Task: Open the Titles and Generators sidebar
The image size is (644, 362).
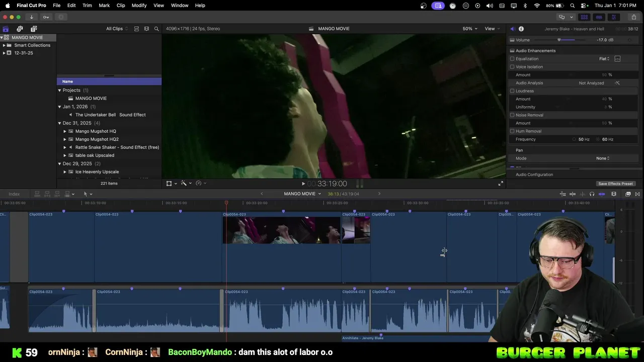Action: click(x=34, y=29)
